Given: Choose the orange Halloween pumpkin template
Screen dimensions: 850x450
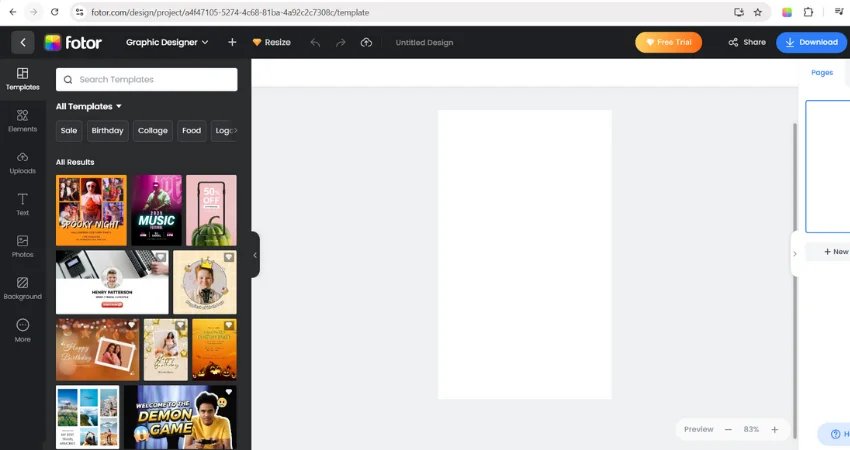Looking at the screenshot, I should (x=214, y=350).
